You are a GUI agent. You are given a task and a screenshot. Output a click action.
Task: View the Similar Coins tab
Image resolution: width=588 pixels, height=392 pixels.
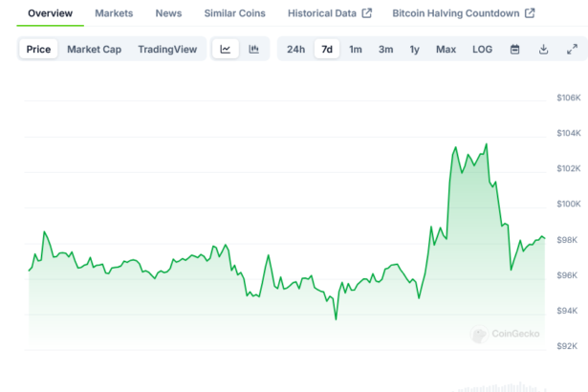(x=235, y=13)
